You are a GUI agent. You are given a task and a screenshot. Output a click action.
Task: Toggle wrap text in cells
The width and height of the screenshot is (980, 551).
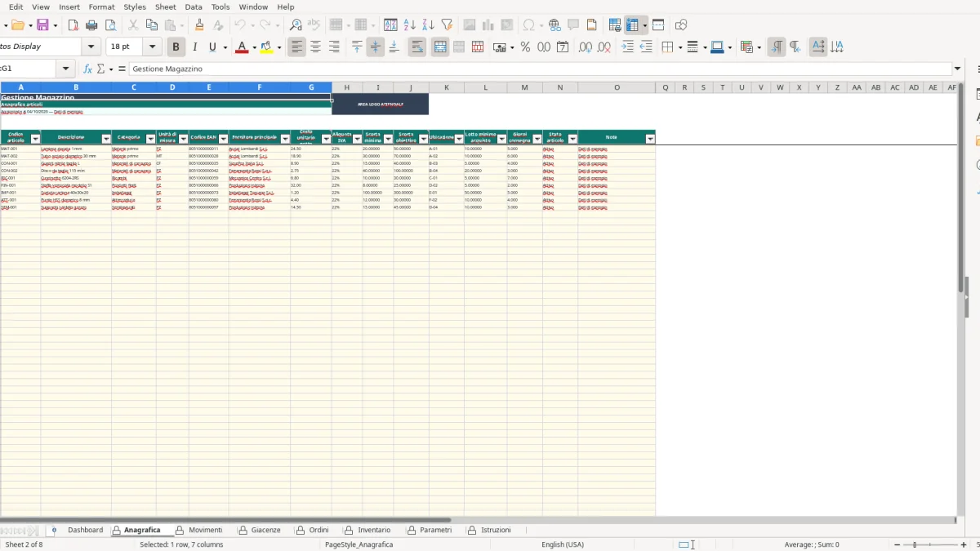click(416, 47)
